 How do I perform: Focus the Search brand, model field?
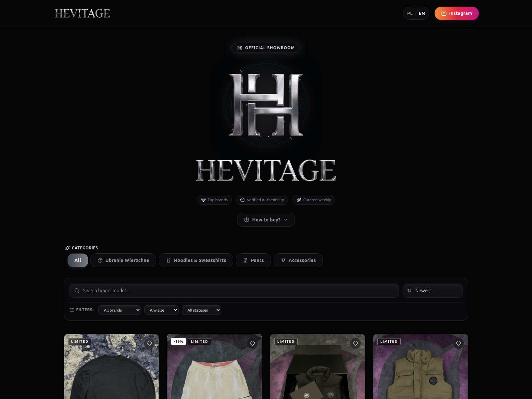234,291
